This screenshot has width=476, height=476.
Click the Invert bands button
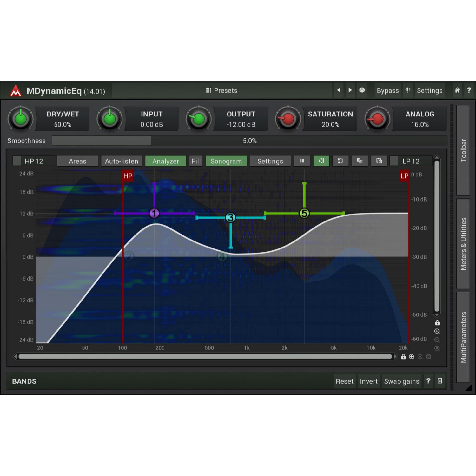(x=368, y=381)
